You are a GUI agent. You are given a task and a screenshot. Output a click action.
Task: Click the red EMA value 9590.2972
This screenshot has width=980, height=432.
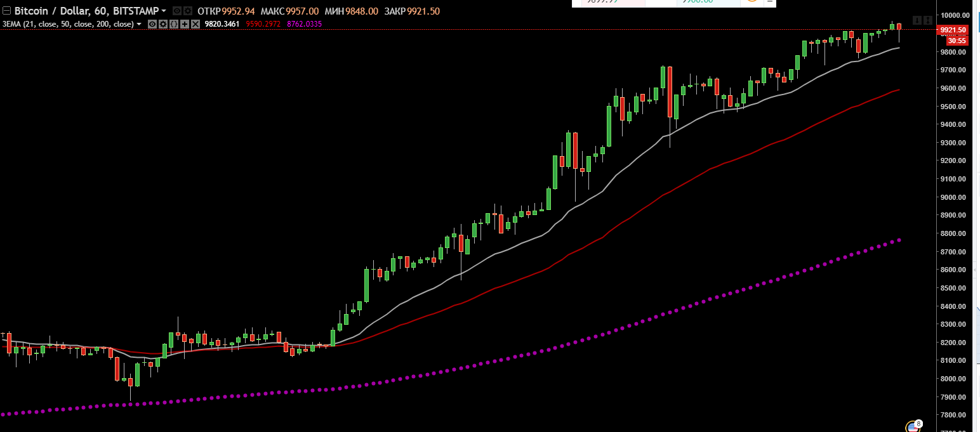(x=263, y=24)
